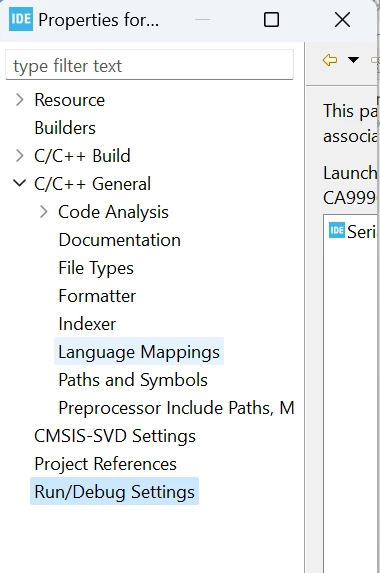The height and width of the screenshot is (573, 380).
Task: Open Project References page
Action: (105, 464)
